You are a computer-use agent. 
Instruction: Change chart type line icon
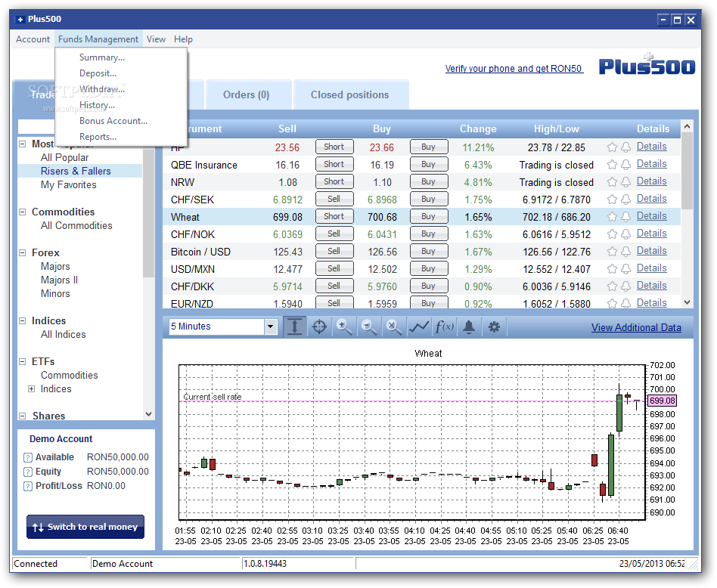(419, 327)
